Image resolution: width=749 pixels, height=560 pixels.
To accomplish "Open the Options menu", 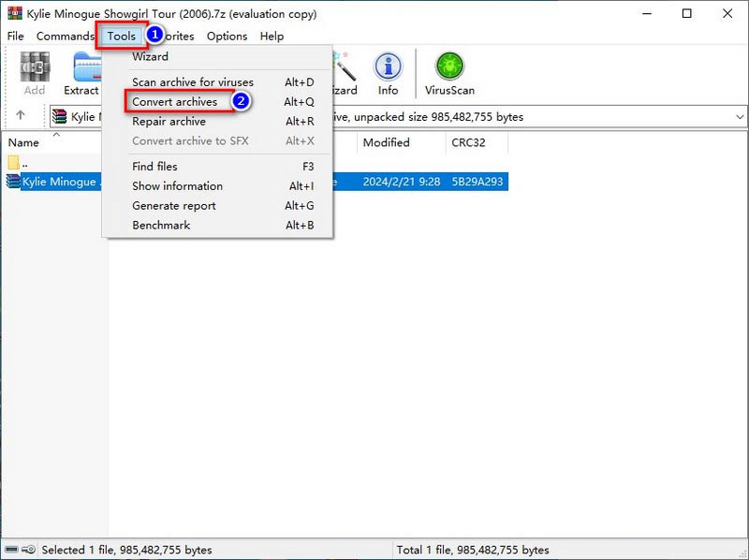I will pyautogui.click(x=227, y=37).
